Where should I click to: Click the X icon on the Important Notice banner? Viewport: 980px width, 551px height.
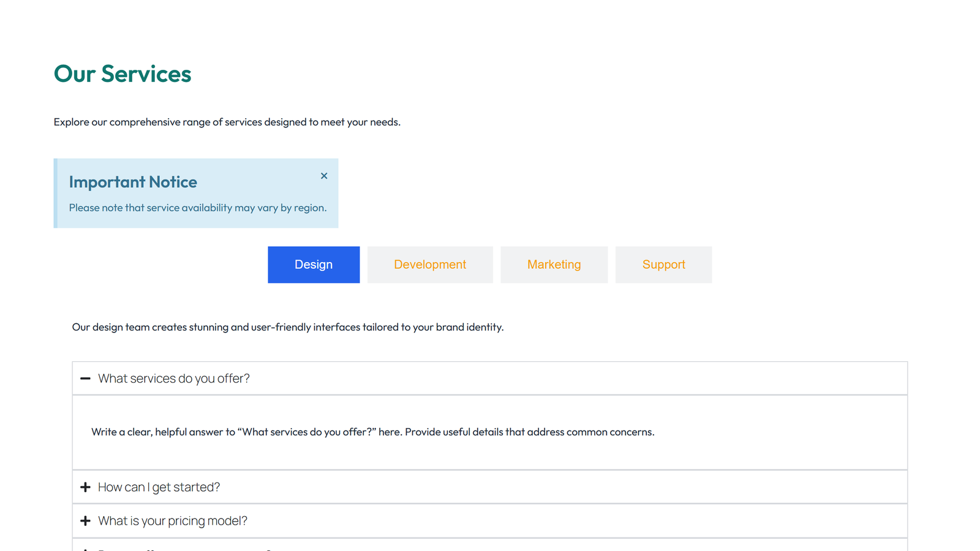tap(324, 176)
